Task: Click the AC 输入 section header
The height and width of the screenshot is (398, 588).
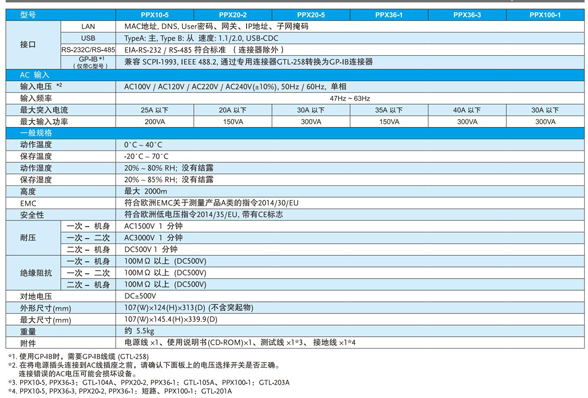Action: [x=295, y=75]
